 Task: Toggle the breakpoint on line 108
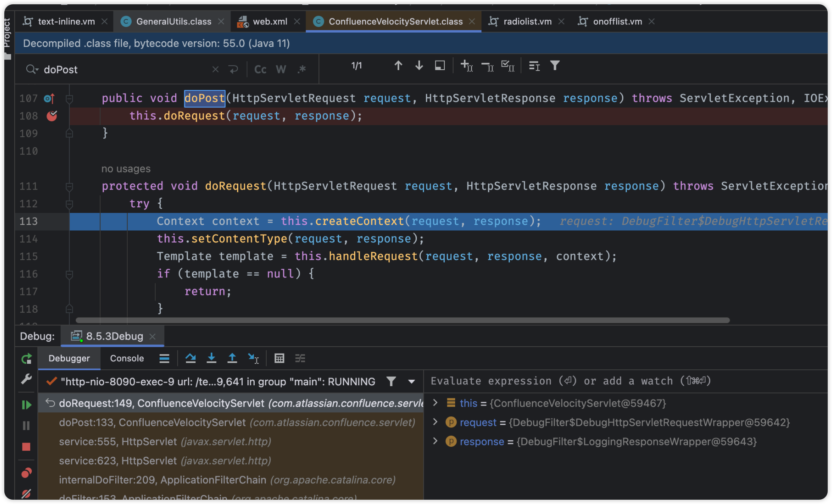pyautogui.click(x=52, y=116)
